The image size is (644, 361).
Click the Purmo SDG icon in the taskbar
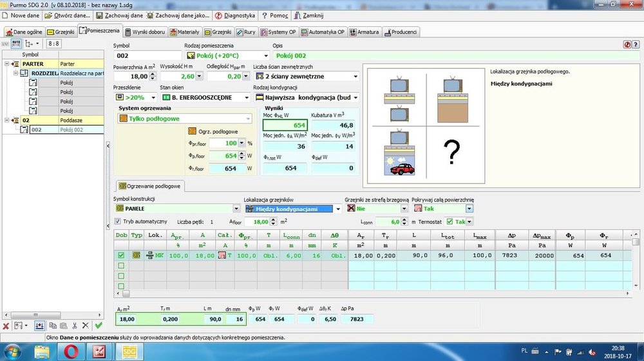click(128, 351)
